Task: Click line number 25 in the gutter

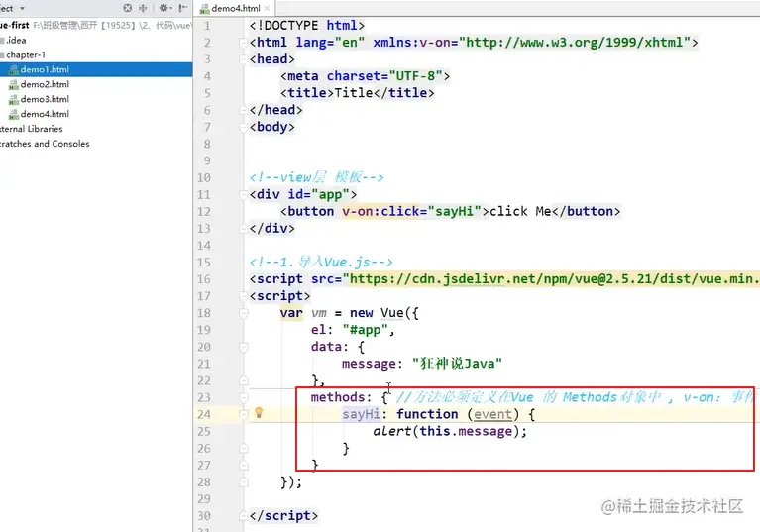Action: pos(204,432)
